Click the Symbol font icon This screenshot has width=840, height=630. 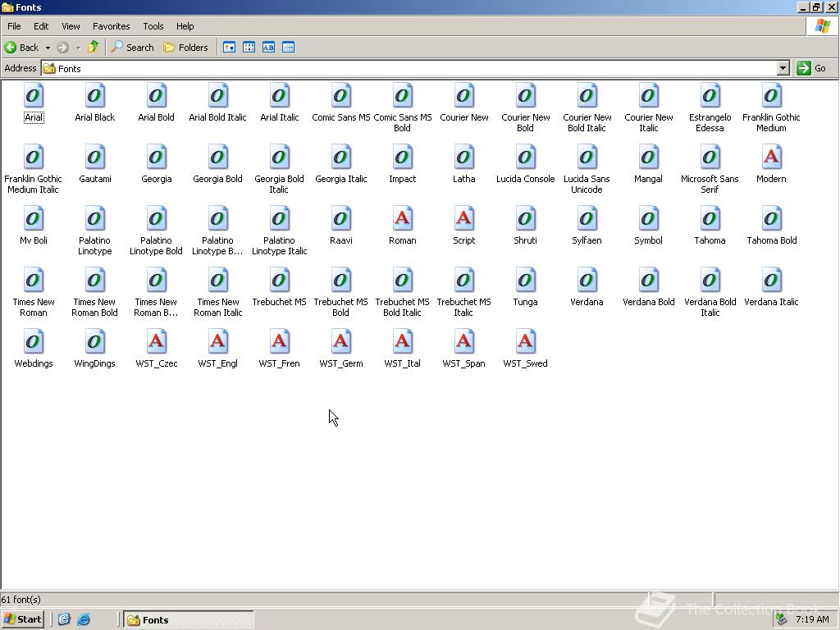(648, 219)
